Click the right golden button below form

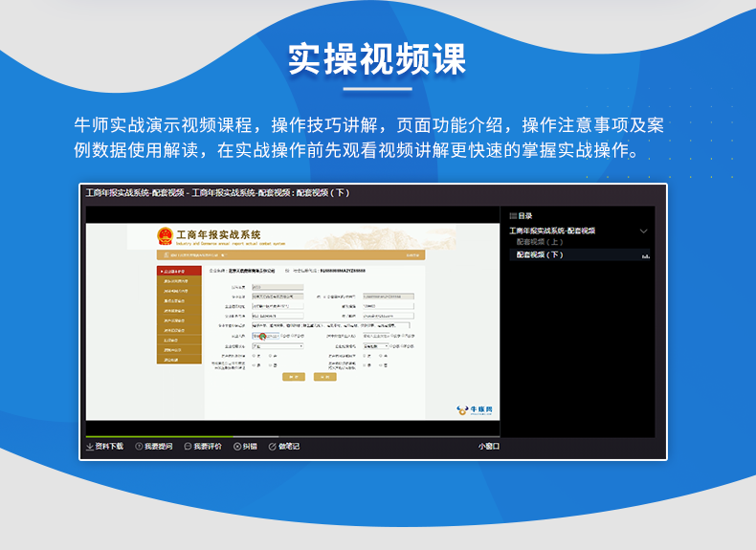(x=325, y=377)
